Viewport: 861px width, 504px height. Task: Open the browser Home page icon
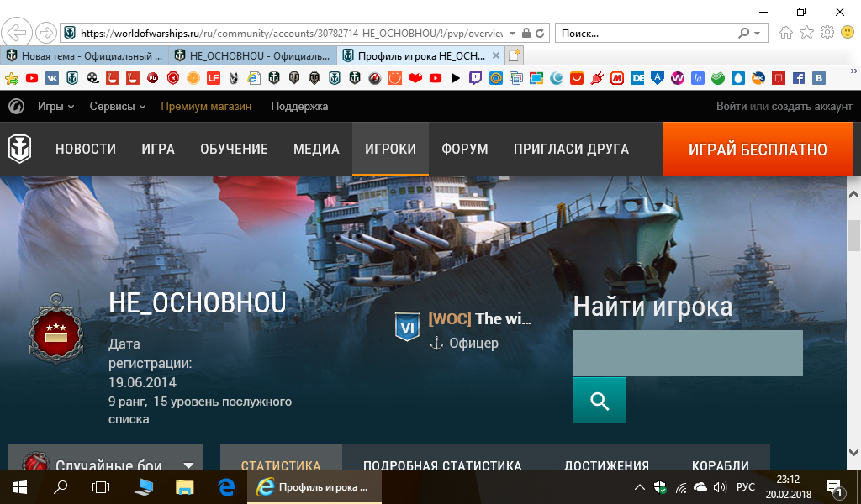[786, 33]
